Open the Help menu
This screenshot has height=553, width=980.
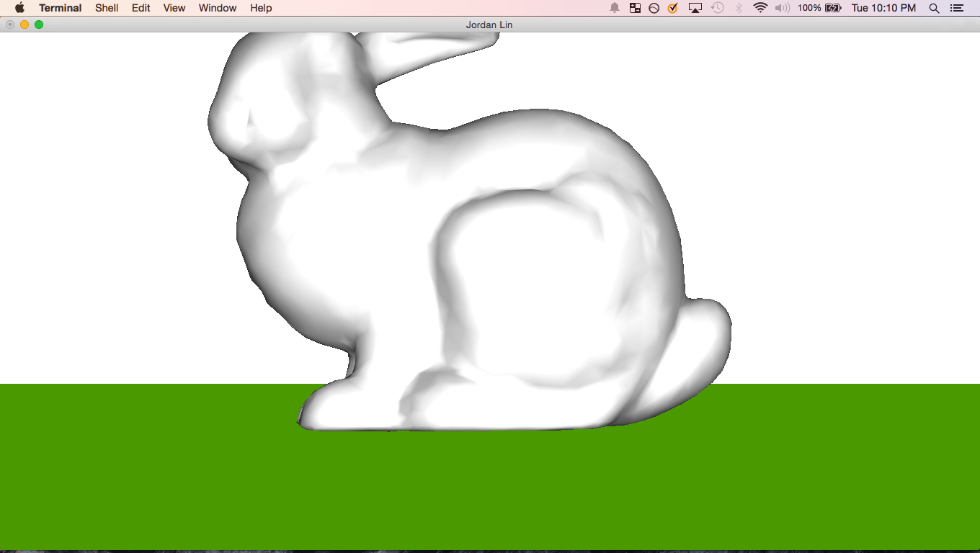coord(261,8)
